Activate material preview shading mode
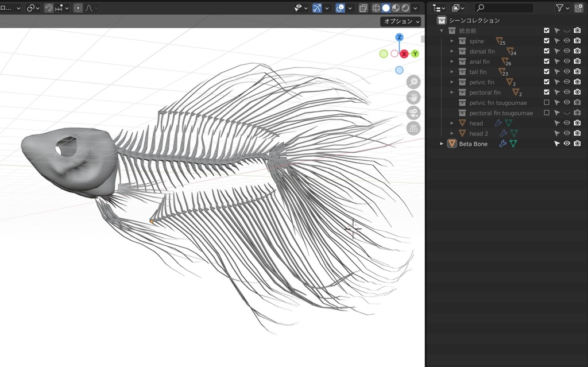Screen dimensions: 588x367 pos(397,7)
